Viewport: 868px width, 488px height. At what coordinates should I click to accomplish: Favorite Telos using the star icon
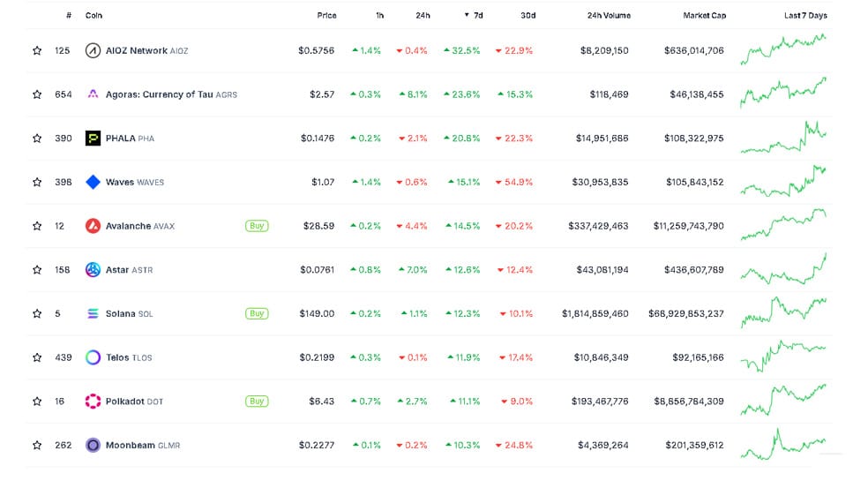coord(37,357)
